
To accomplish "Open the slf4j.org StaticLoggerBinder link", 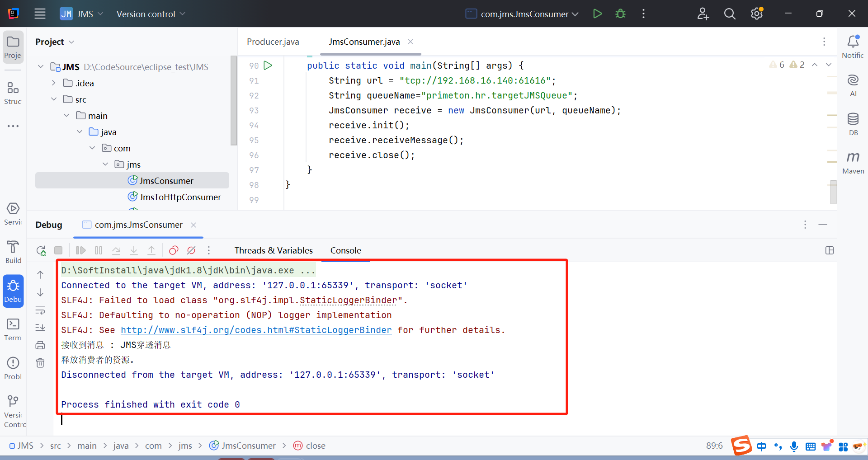I will pyautogui.click(x=256, y=330).
